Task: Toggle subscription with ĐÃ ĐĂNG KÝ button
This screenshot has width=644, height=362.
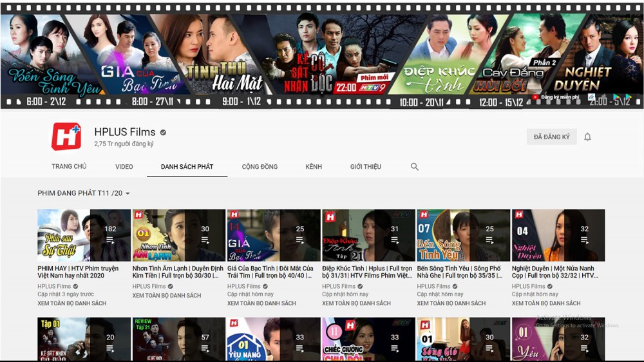Action: click(551, 137)
